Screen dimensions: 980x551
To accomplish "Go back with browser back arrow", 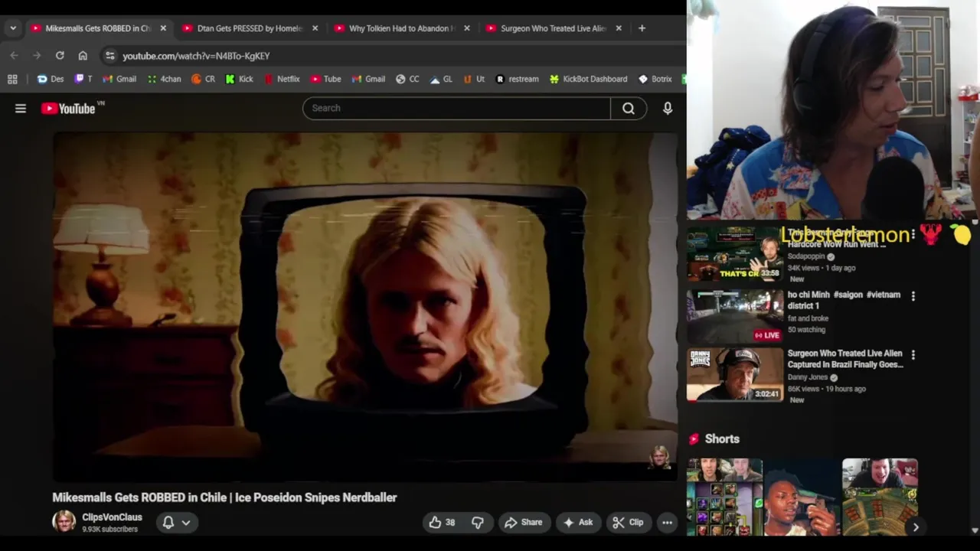I will click(14, 56).
